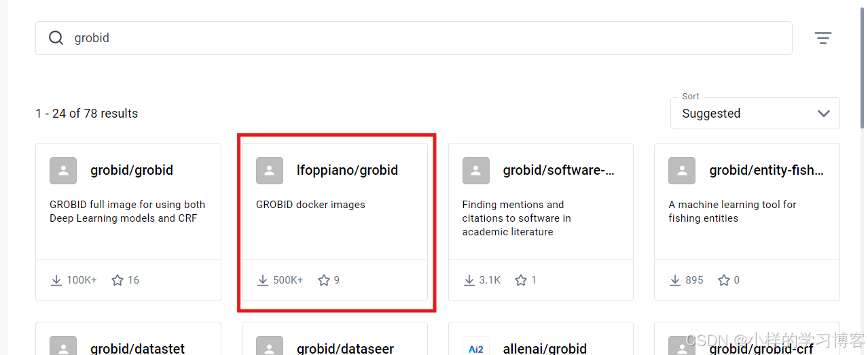Focus the search field containing grobid
The height and width of the screenshot is (355, 868).
tap(414, 38)
